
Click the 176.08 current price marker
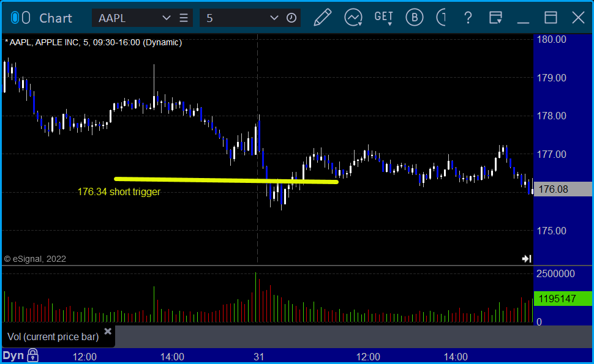click(563, 189)
